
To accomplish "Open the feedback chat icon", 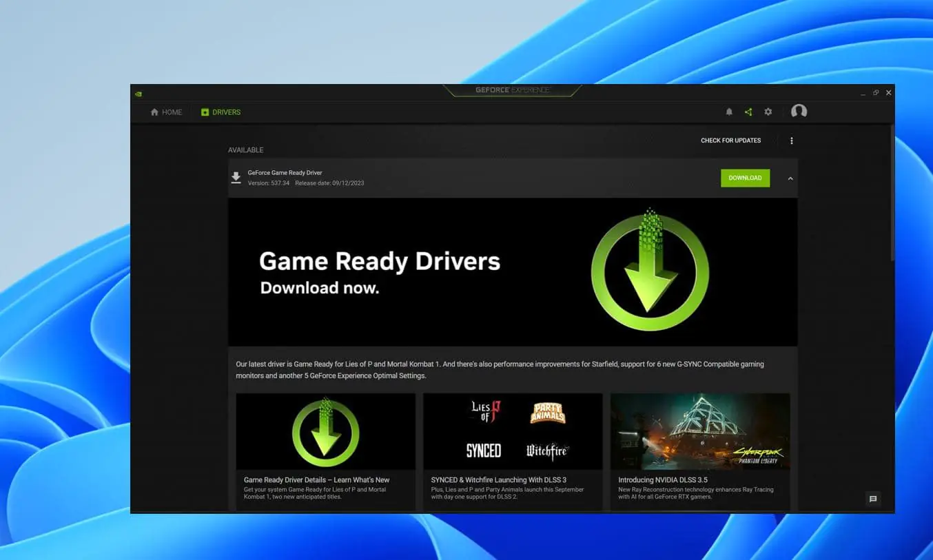I will [873, 499].
